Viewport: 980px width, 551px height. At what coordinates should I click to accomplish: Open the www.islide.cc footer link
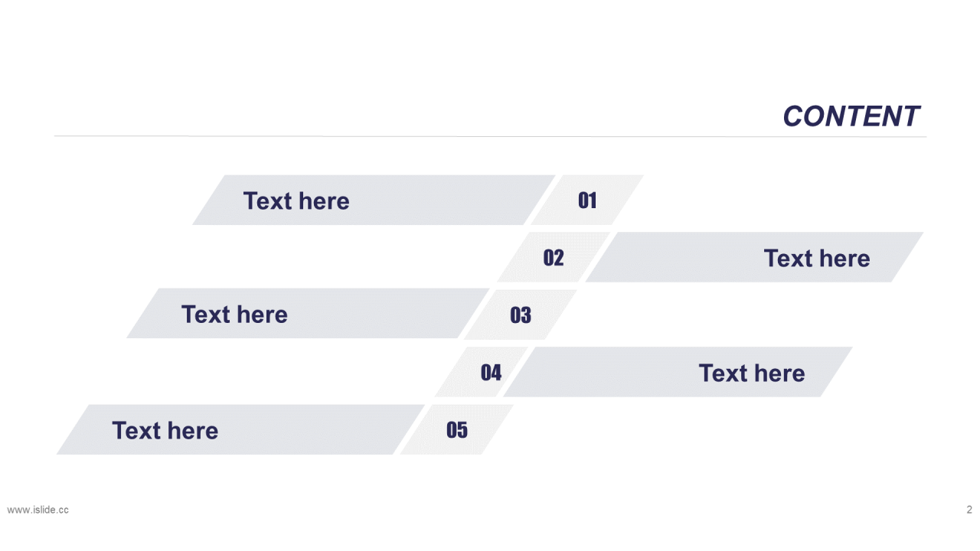(38, 510)
